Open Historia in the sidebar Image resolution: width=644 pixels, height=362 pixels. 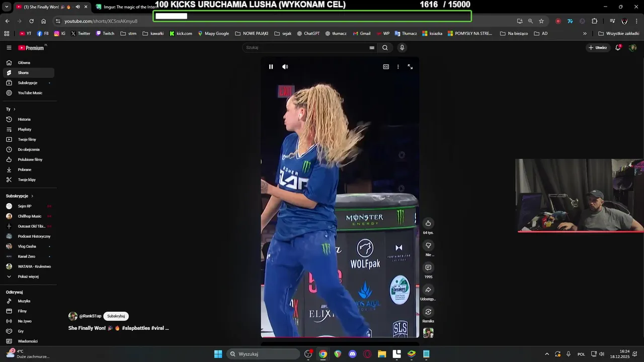click(28, 119)
